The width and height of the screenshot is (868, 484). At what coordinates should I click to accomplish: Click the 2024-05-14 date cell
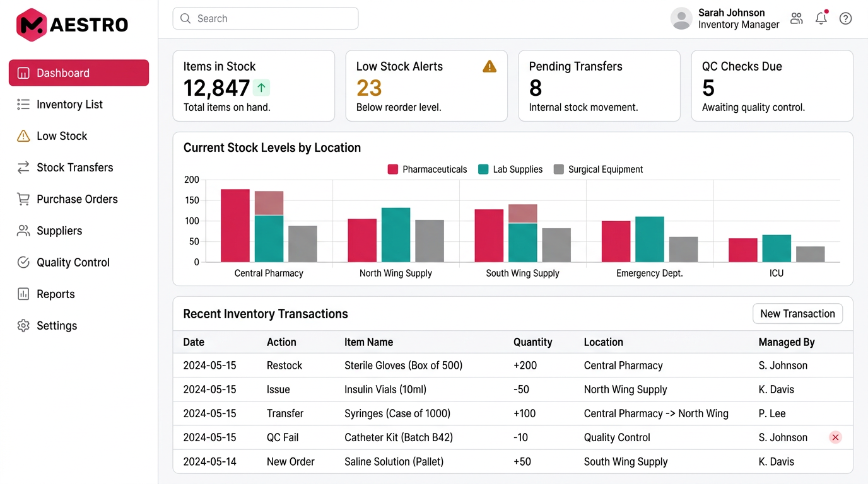209,461
